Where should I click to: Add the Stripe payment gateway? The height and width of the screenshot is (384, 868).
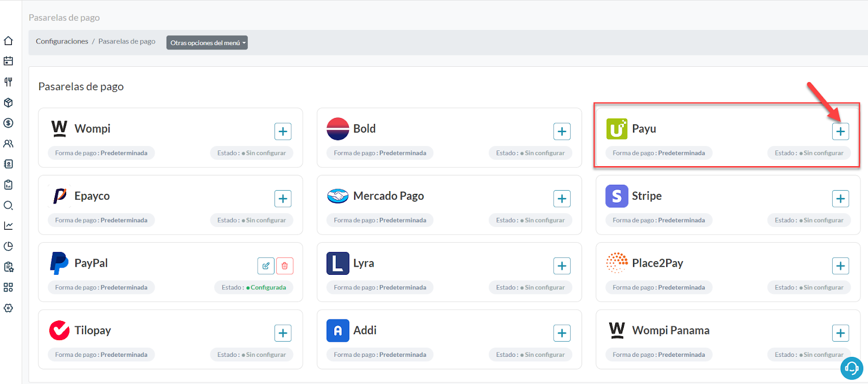point(840,199)
